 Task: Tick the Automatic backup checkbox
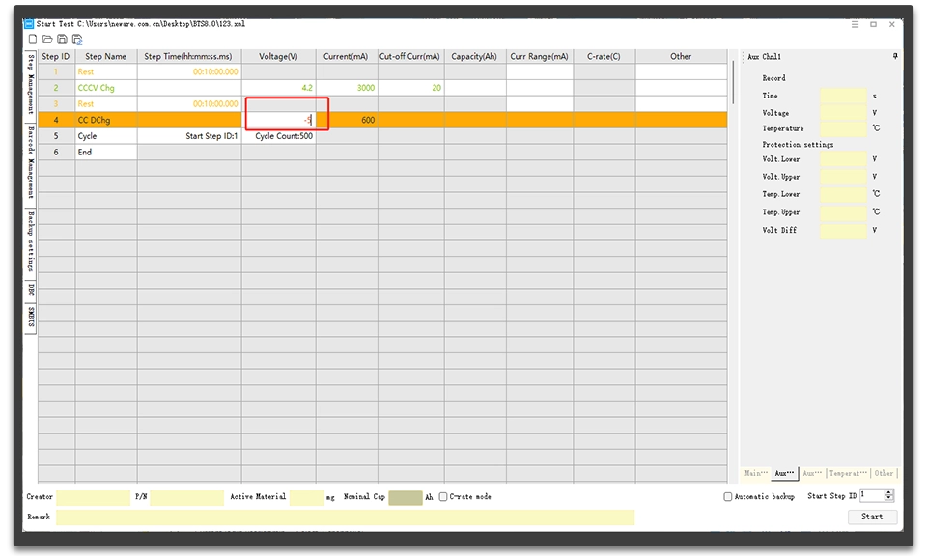tap(728, 496)
